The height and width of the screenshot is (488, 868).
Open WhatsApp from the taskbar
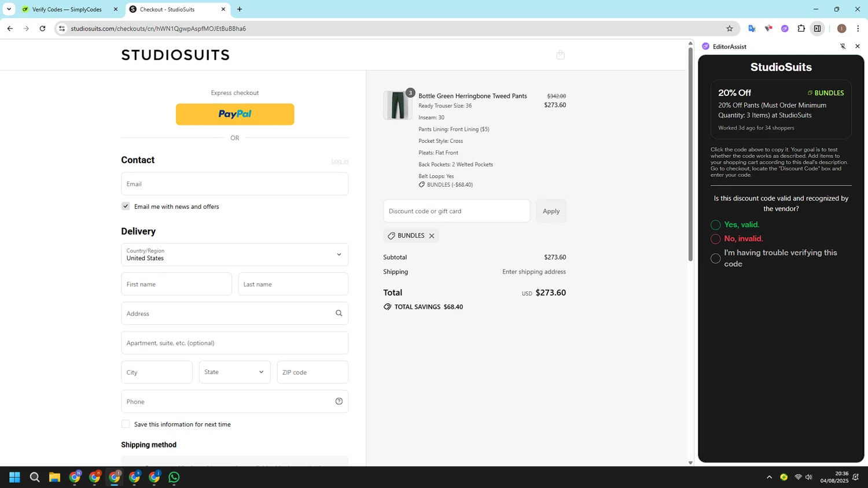click(174, 477)
